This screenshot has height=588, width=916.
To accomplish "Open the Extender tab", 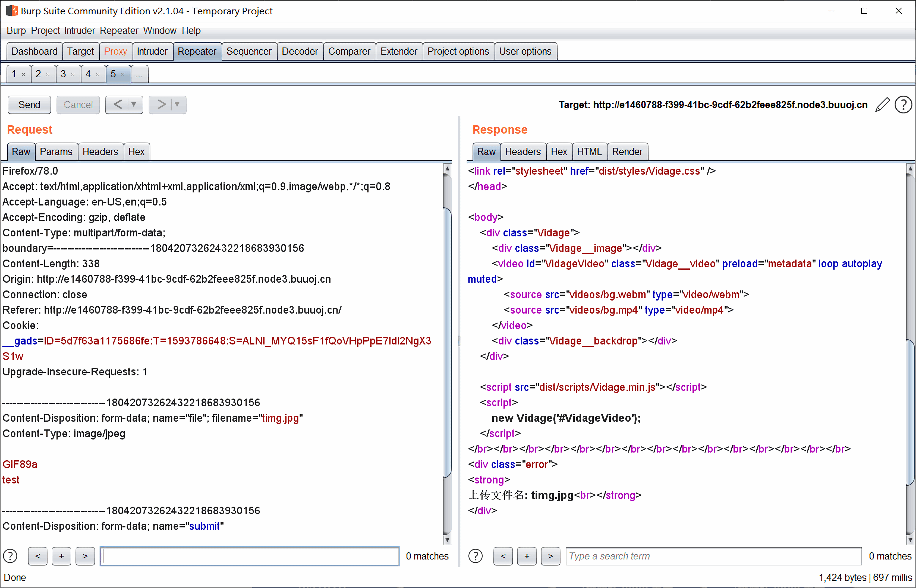I will tap(399, 51).
